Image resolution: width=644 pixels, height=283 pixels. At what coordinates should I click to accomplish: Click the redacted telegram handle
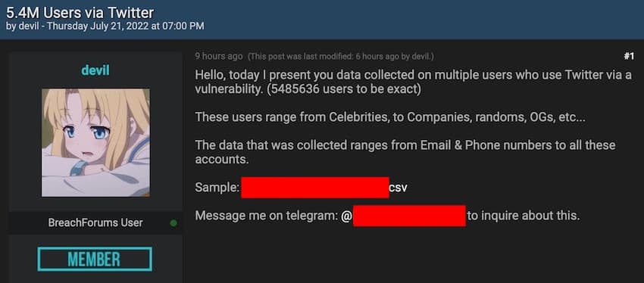pos(409,216)
